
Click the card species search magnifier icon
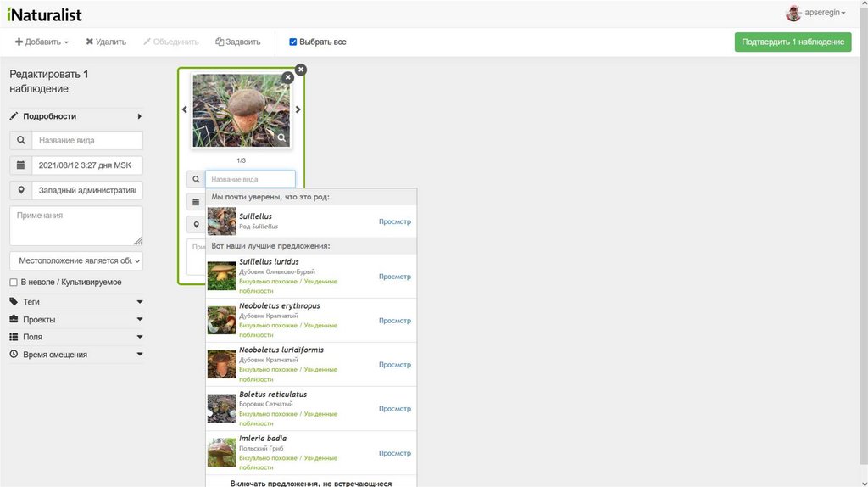(196, 179)
